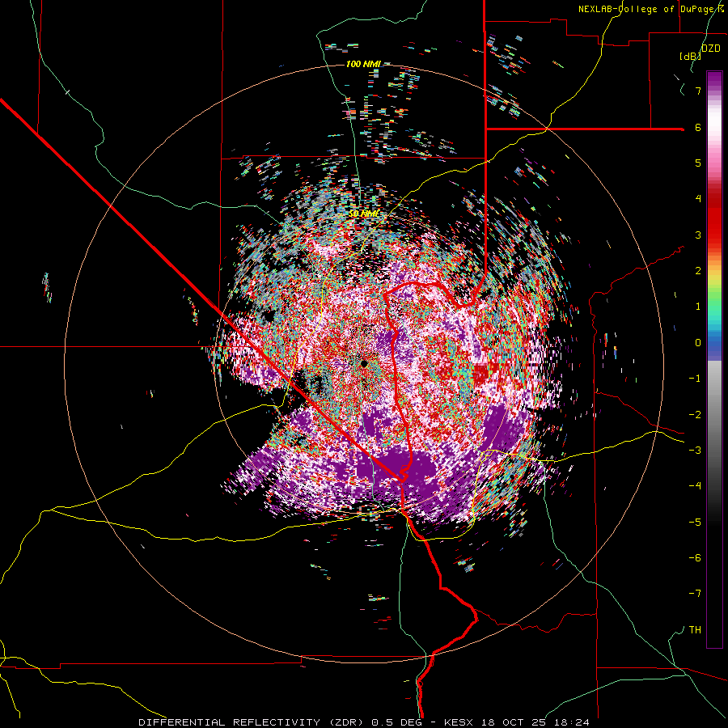Click the purple top of the color scale
Viewport: 728px width, 728px height.
click(714, 79)
